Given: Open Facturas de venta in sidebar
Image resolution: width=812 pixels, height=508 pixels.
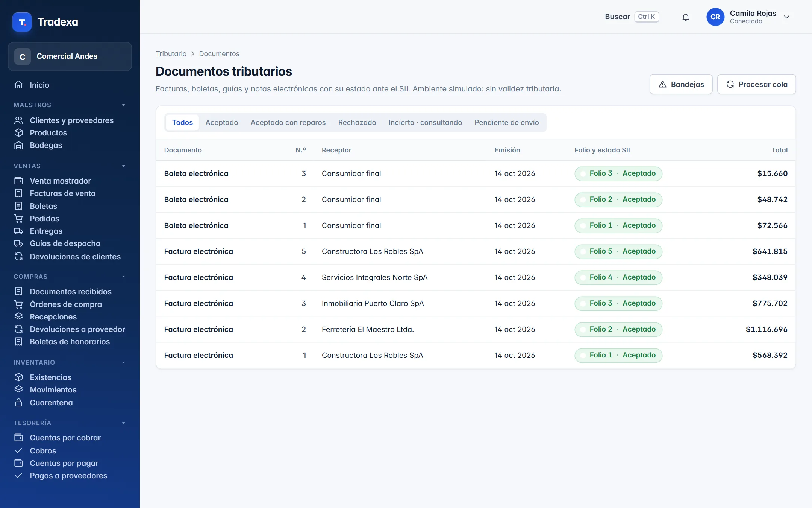Looking at the screenshot, I should point(63,193).
